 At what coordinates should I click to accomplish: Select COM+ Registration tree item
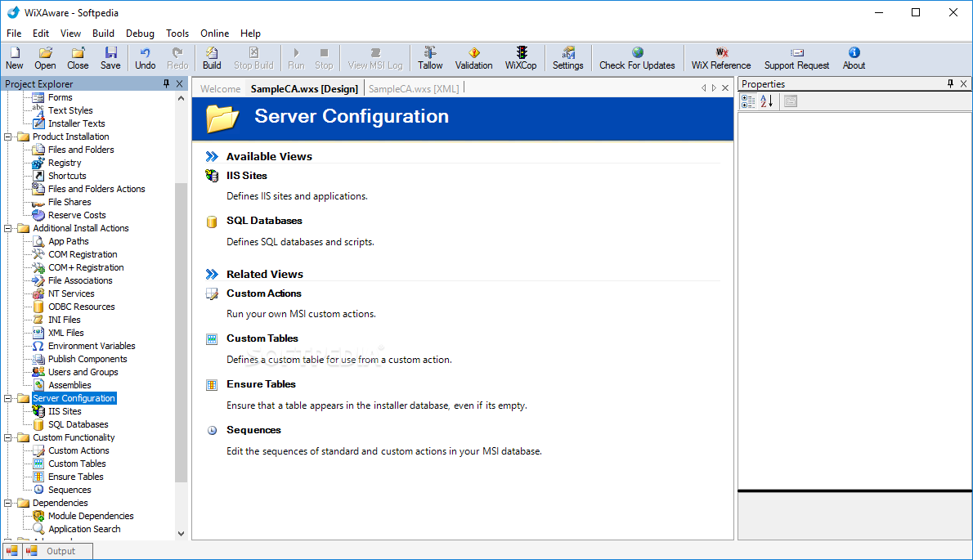(86, 267)
